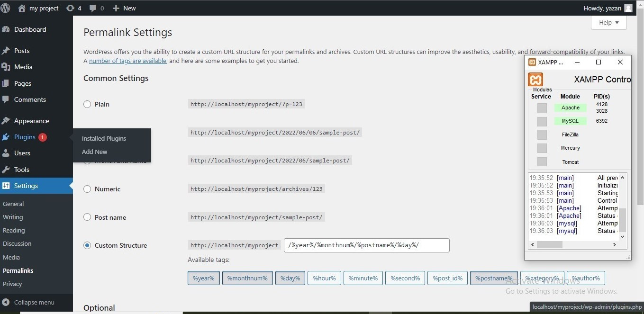This screenshot has width=644, height=314.
Task: Enable the FileZilla service checkbox in XAMPP
Action: 542,135
